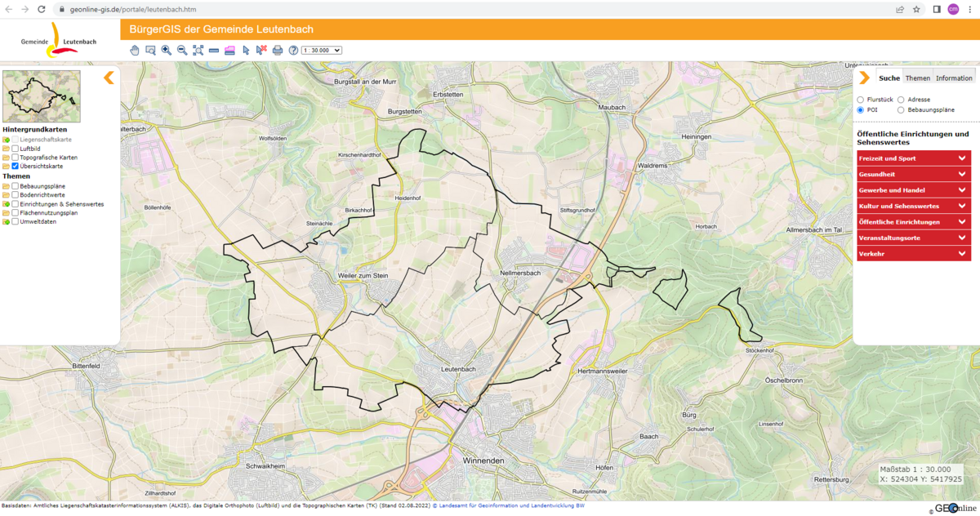
Task: Open Einrichtungen & Sehenswertes folder icon
Action: pyautogui.click(x=6, y=204)
